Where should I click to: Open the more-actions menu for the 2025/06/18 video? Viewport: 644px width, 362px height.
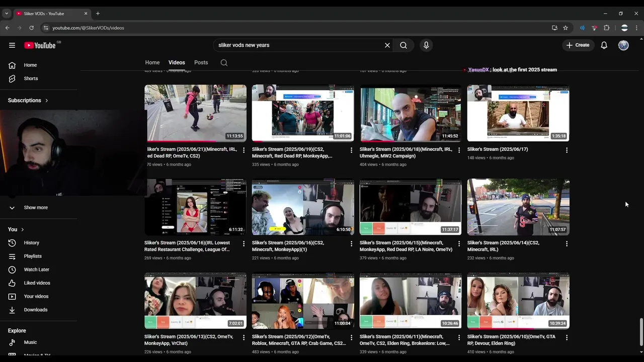click(459, 150)
